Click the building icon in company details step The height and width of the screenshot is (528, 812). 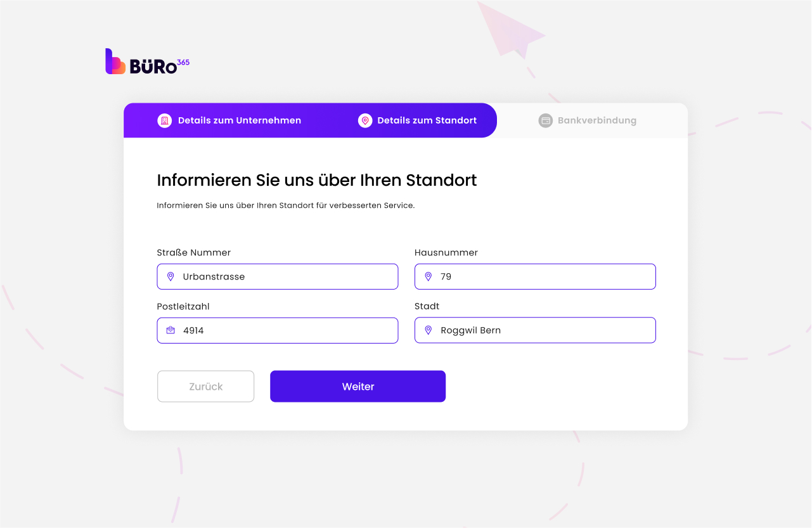pos(165,120)
